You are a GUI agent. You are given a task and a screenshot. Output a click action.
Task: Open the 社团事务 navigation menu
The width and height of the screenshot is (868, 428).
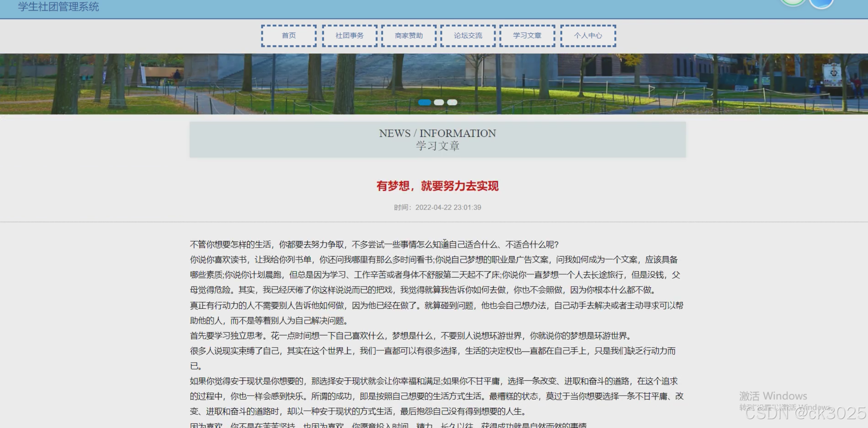349,36
